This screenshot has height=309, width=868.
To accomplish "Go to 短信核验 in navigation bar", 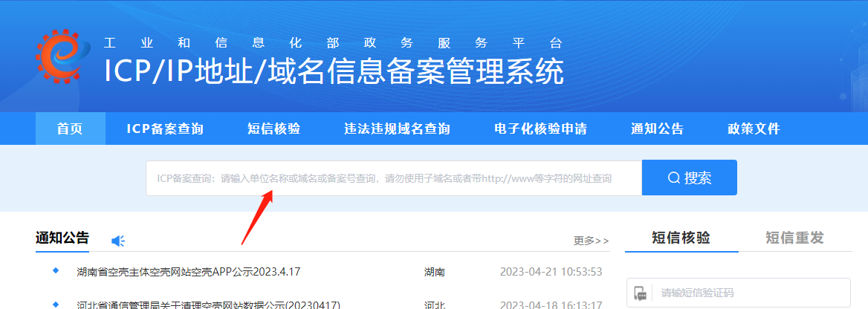I will (274, 129).
